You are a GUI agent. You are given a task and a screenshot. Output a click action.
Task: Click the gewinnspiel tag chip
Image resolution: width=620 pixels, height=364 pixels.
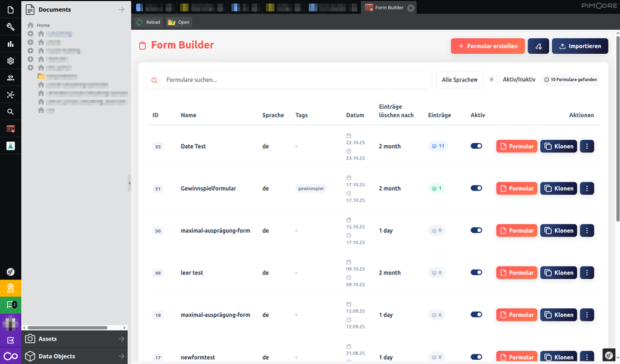pyautogui.click(x=311, y=188)
